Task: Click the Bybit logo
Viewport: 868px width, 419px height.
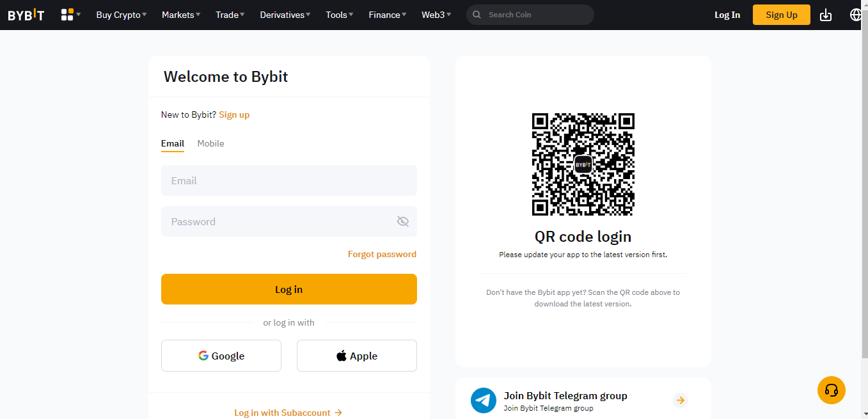Action: 26,14
